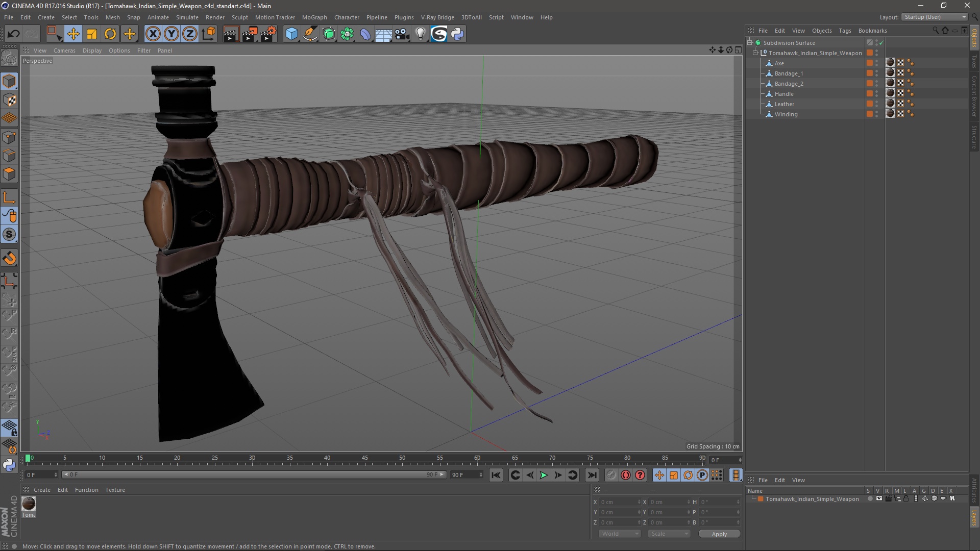Viewport: 980px width, 551px height.
Task: Open the viewport Cameras menu
Action: (x=64, y=51)
